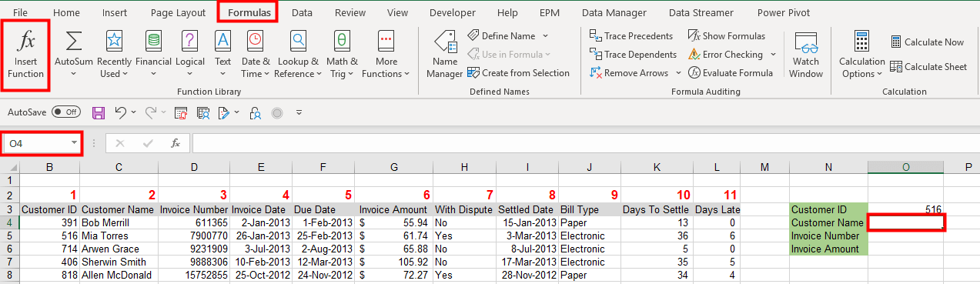This screenshot has height=284, width=980.
Task: Open Financial functions library
Action: coord(153,54)
